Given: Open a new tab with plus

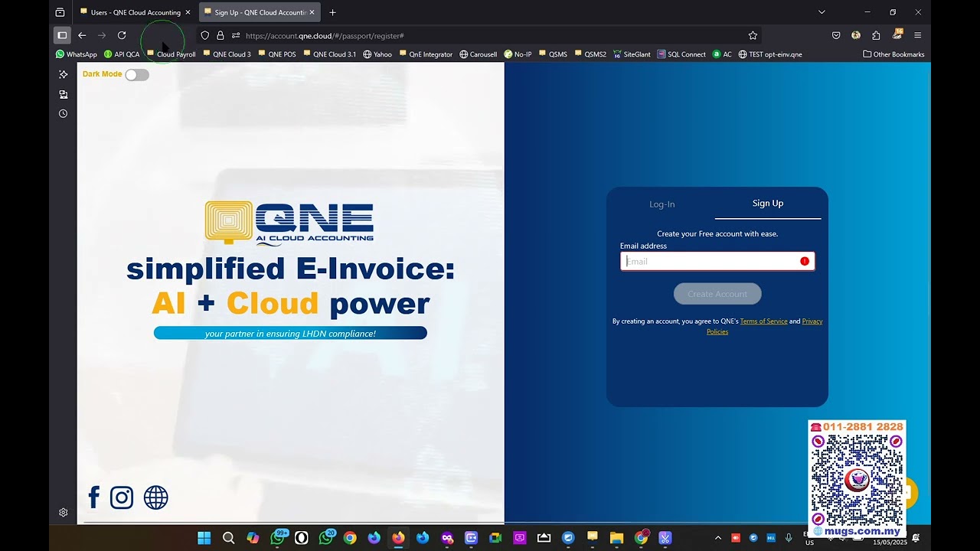Looking at the screenshot, I should 332,12.
